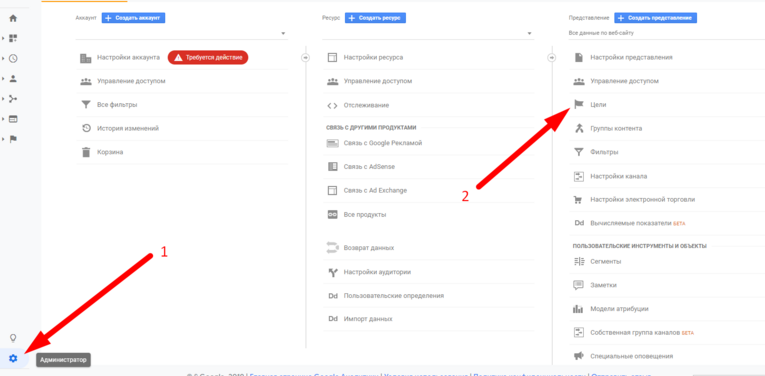Click 'Создать аккаунт' button
765x376 pixels.
134,18
